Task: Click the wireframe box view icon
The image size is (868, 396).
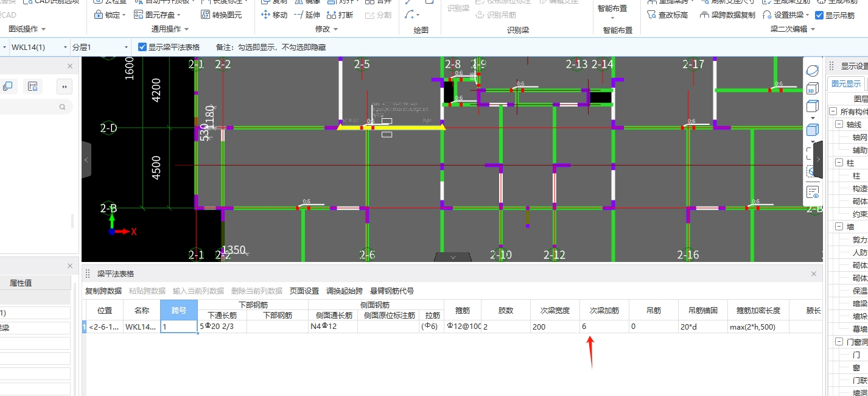Action: pyautogui.click(x=812, y=107)
